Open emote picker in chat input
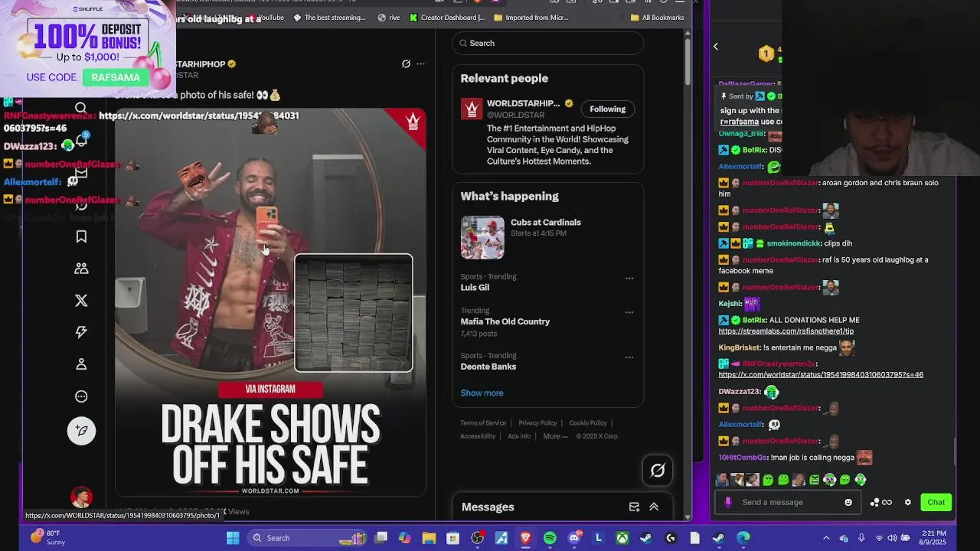Viewport: 980px width, 551px height. [848, 502]
